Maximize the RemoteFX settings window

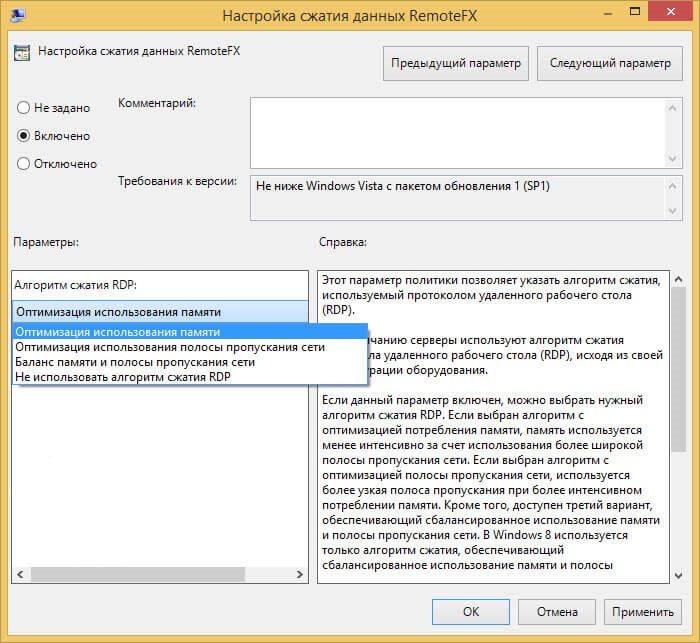point(635,13)
